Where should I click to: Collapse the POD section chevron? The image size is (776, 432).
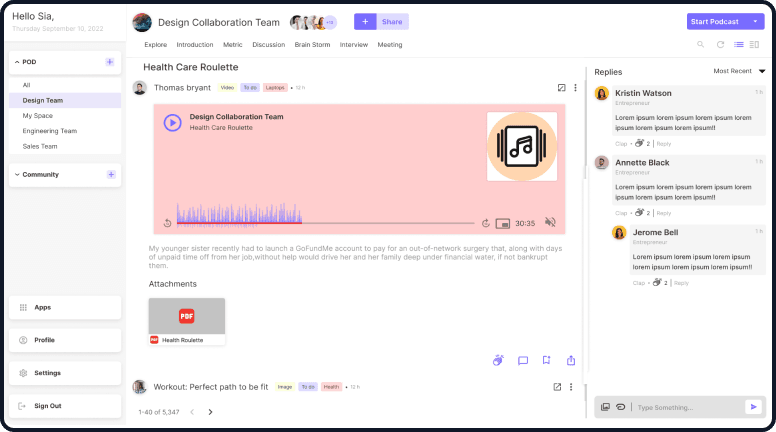click(x=17, y=62)
